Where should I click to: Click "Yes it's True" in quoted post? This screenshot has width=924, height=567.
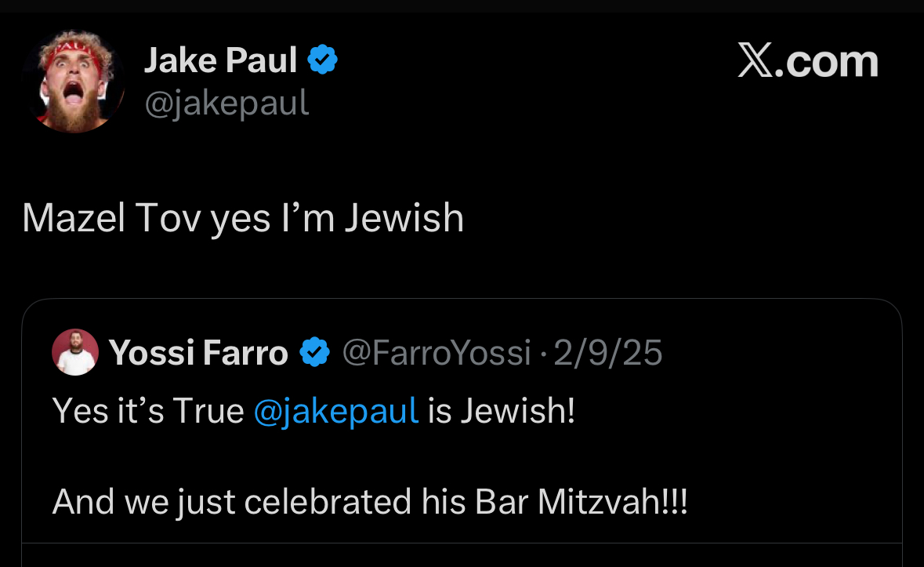(x=148, y=411)
